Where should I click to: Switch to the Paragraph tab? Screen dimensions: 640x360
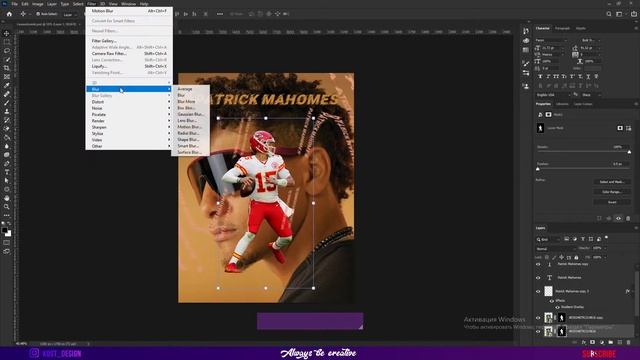[x=562, y=28]
